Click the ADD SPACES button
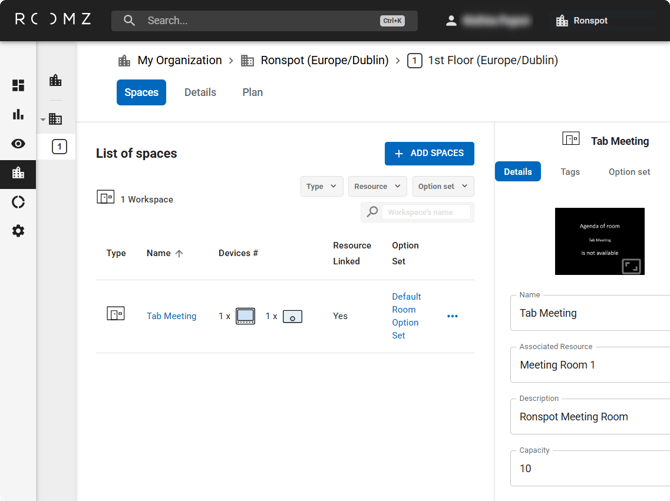 pos(429,153)
